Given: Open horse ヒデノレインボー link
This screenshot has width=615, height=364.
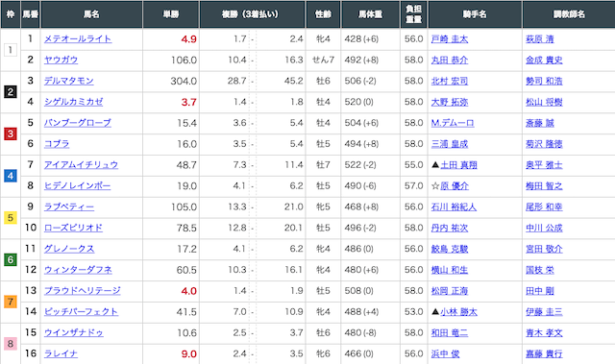Looking at the screenshot, I should (77, 185).
